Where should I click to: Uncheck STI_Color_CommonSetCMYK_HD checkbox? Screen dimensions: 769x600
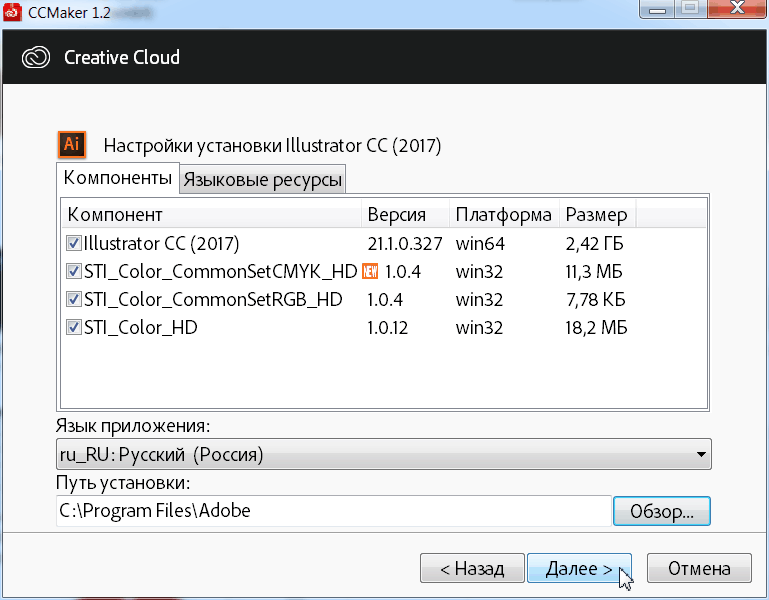coord(74,271)
